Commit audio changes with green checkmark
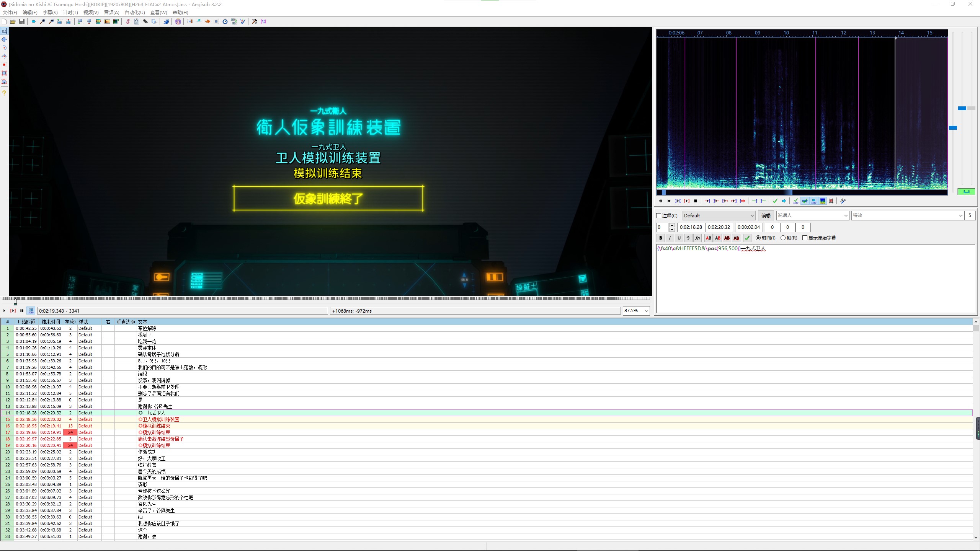 tap(775, 201)
